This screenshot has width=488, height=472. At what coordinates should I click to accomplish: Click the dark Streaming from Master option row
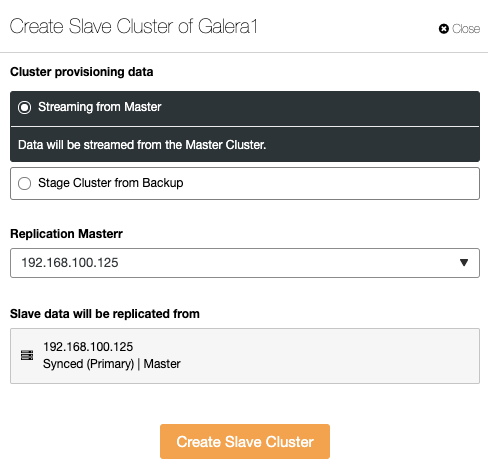pyautogui.click(x=245, y=109)
